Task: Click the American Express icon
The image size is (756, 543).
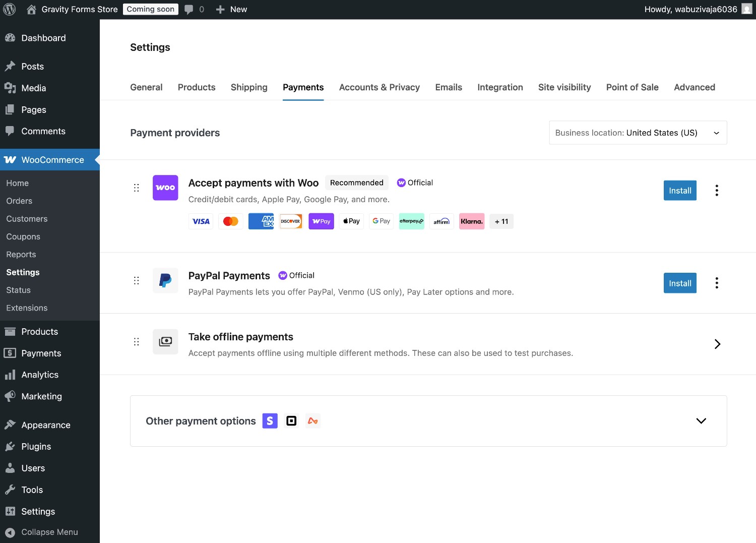Action: coord(261,221)
